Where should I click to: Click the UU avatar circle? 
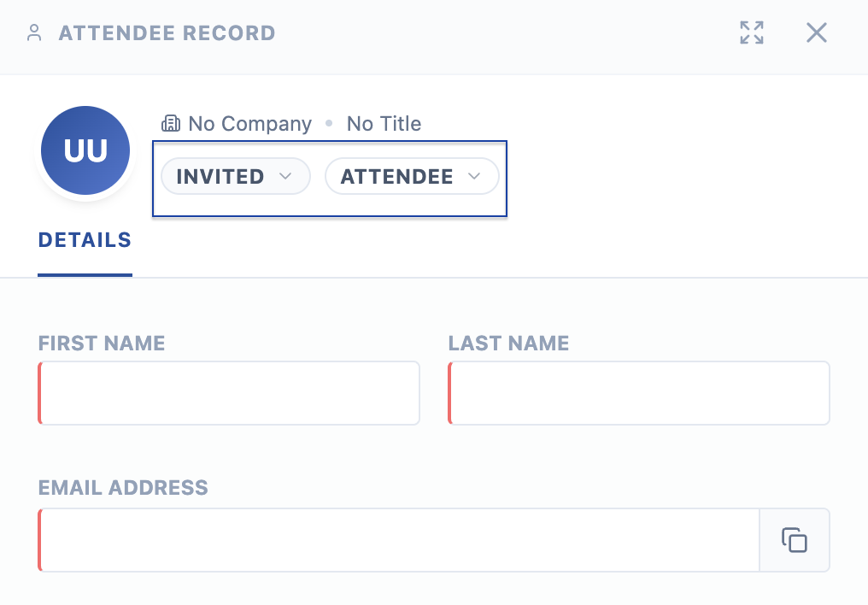click(85, 150)
